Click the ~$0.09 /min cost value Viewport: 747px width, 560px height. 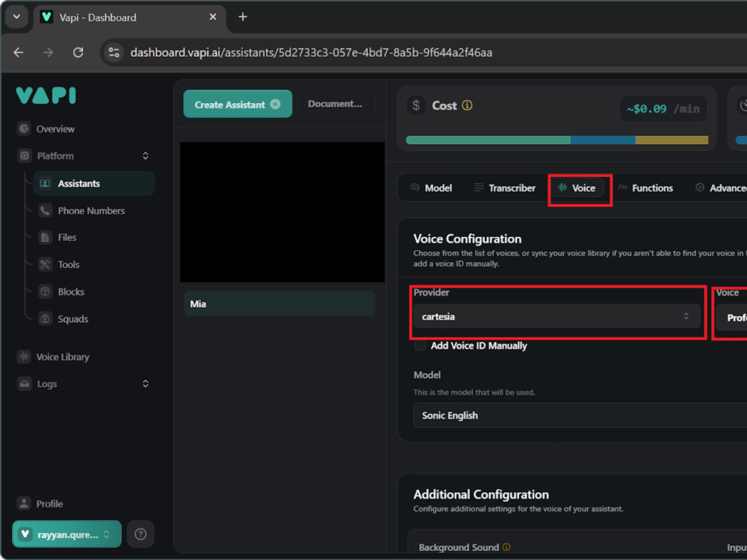663,108
